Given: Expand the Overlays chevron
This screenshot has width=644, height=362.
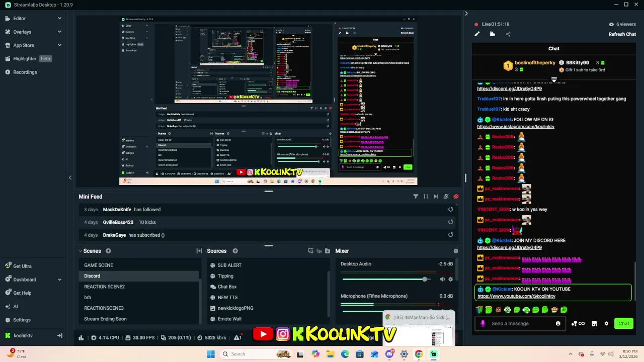Looking at the screenshot, I should [59, 32].
